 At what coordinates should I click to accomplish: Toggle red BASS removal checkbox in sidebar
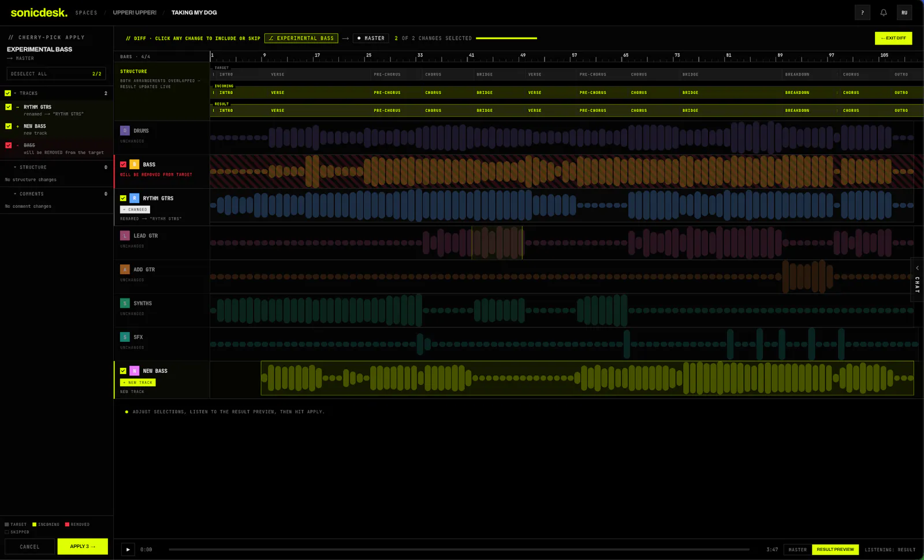coord(8,145)
